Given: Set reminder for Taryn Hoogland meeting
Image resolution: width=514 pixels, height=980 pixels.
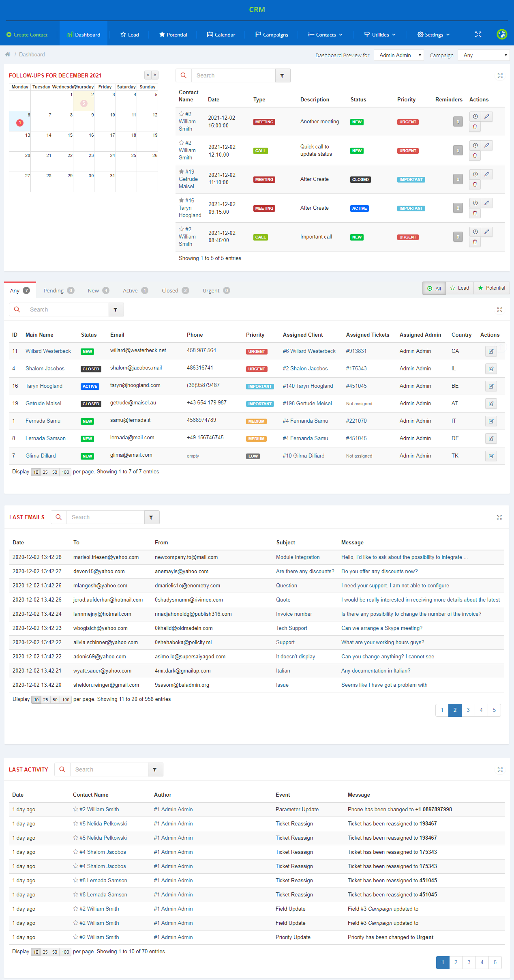Looking at the screenshot, I should coord(475,203).
